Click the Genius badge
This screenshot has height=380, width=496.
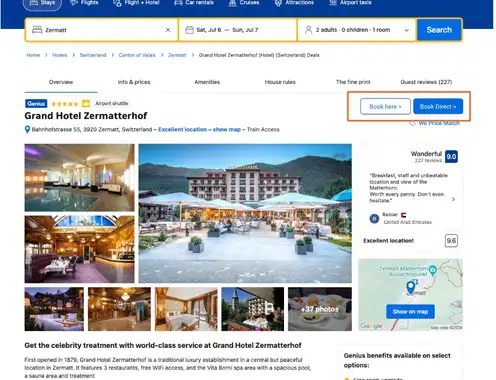pos(36,104)
